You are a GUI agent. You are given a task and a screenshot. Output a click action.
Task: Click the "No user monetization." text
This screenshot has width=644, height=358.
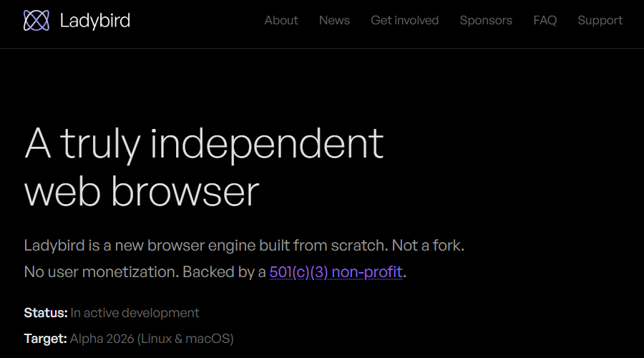coord(102,271)
